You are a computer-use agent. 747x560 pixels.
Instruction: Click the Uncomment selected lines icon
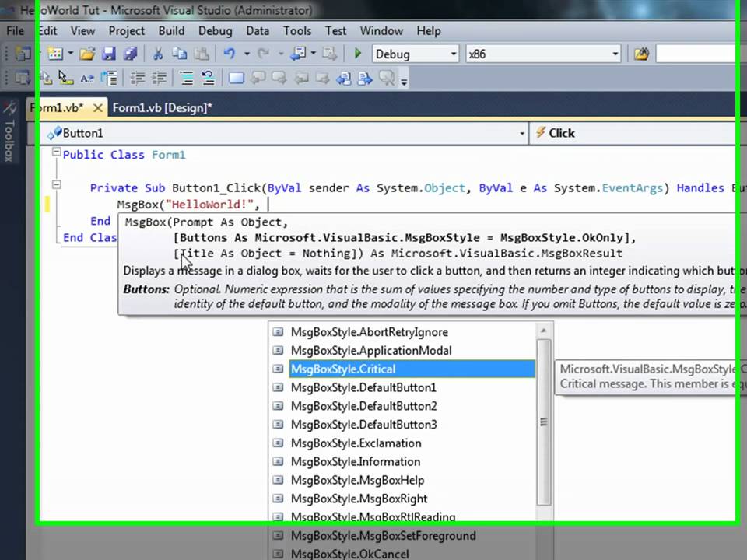coord(208,78)
